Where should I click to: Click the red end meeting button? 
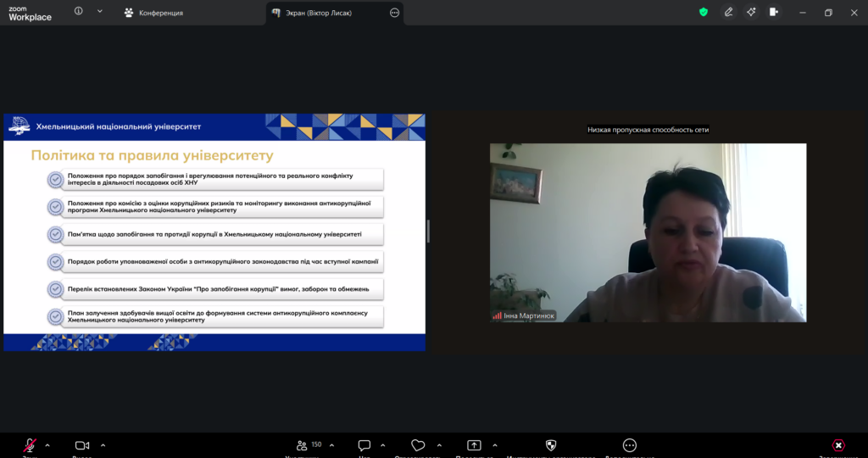coord(838,445)
